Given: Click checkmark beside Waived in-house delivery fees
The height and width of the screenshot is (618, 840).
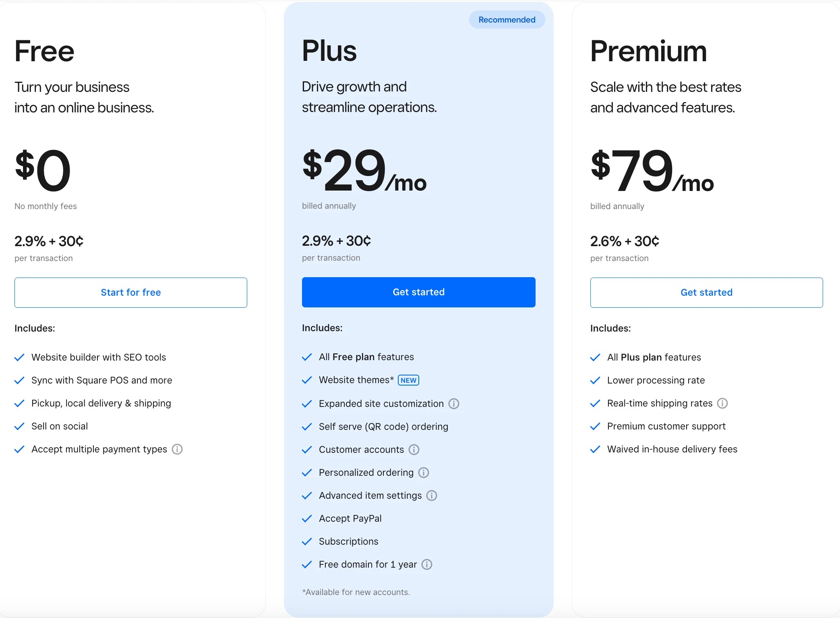Looking at the screenshot, I should (x=595, y=449).
